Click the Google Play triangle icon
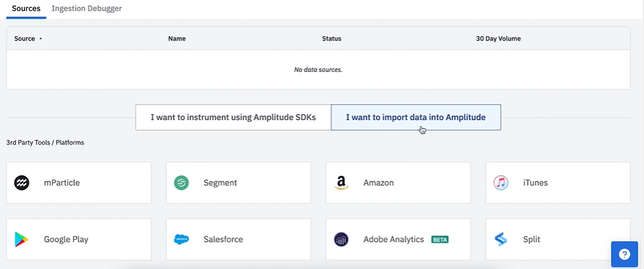Viewport: 644px width, 269px height. (x=21, y=239)
